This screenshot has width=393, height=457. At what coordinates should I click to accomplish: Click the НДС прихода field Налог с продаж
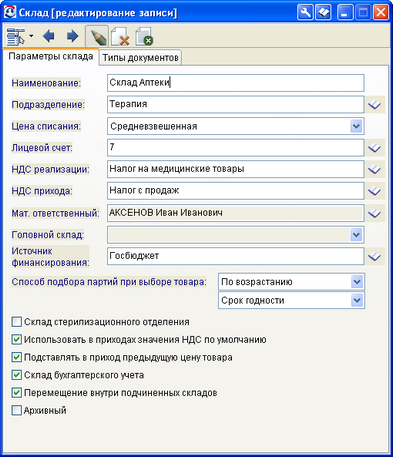pos(236,191)
